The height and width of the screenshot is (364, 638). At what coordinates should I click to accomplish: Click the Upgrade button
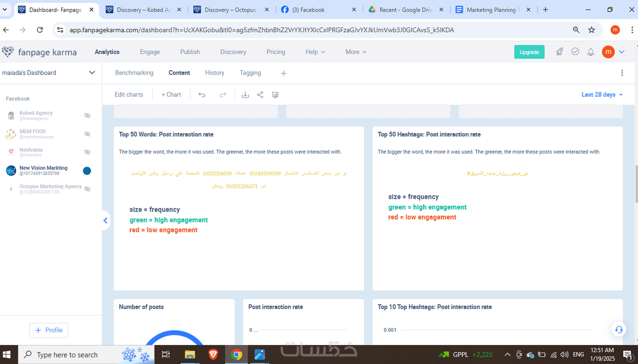529,52
